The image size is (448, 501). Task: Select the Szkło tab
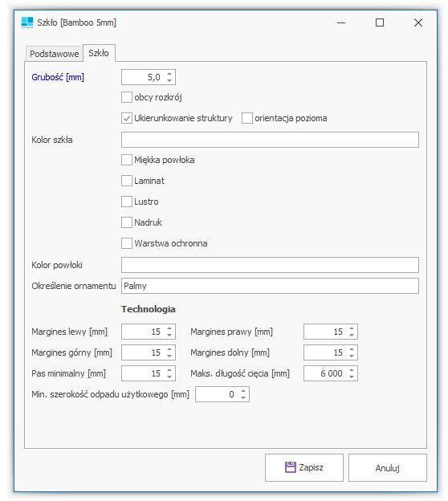tap(99, 53)
